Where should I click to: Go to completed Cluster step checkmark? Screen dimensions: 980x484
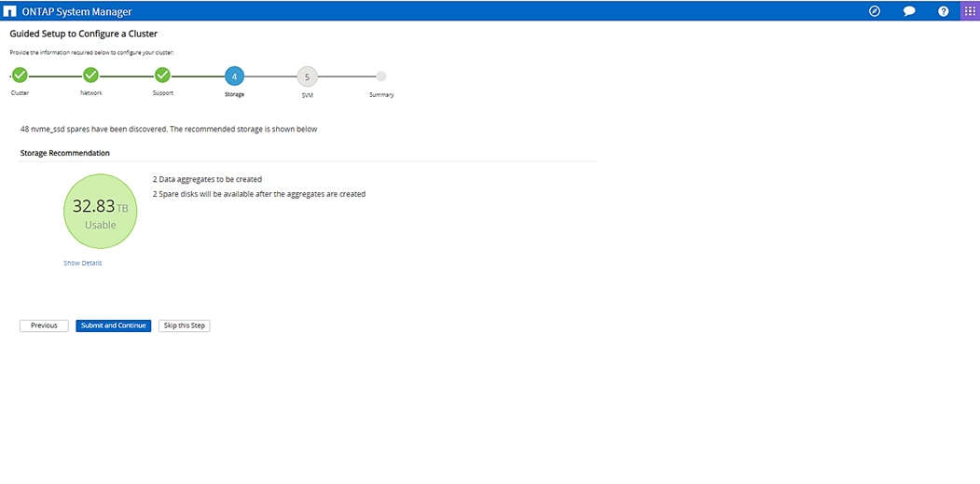pyautogui.click(x=20, y=75)
